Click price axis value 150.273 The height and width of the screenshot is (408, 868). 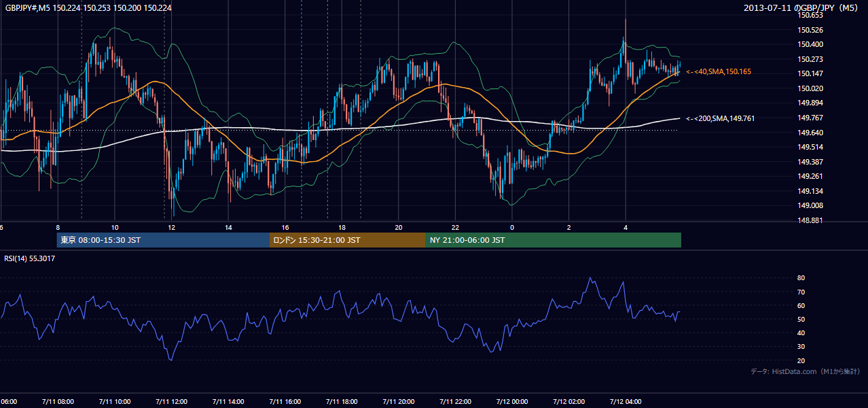tap(810, 59)
